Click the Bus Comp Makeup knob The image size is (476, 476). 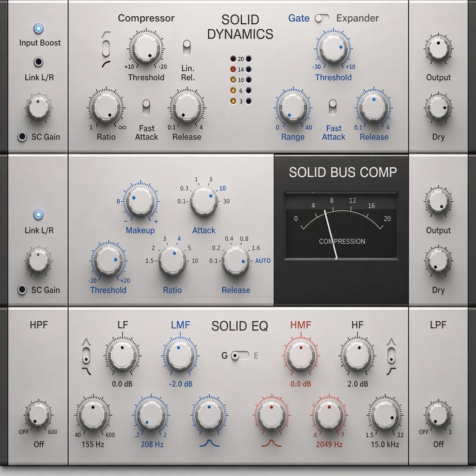140,201
